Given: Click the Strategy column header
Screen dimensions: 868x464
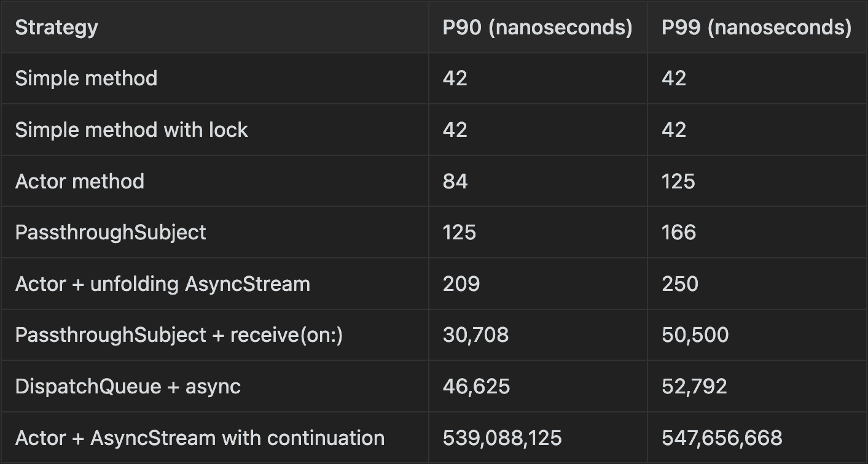Looking at the screenshot, I should point(57,28).
